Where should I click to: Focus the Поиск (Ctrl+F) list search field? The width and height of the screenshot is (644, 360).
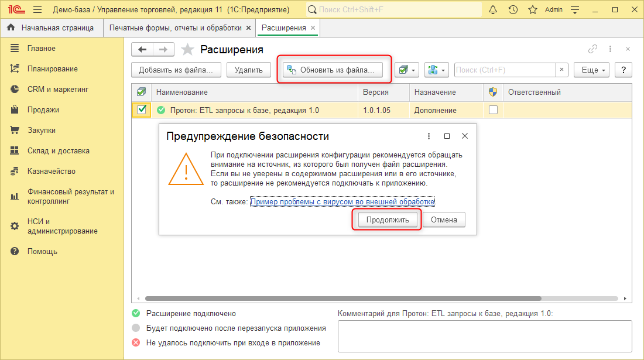coord(505,70)
